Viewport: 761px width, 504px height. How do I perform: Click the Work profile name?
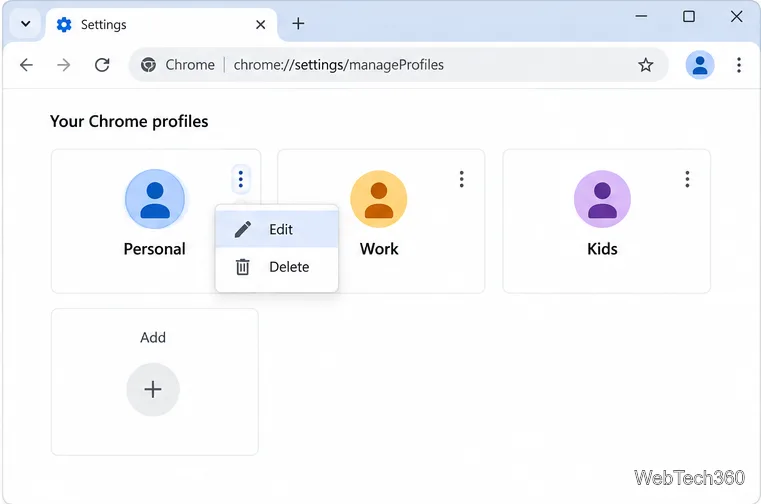pyautogui.click(x=379, y=249)
